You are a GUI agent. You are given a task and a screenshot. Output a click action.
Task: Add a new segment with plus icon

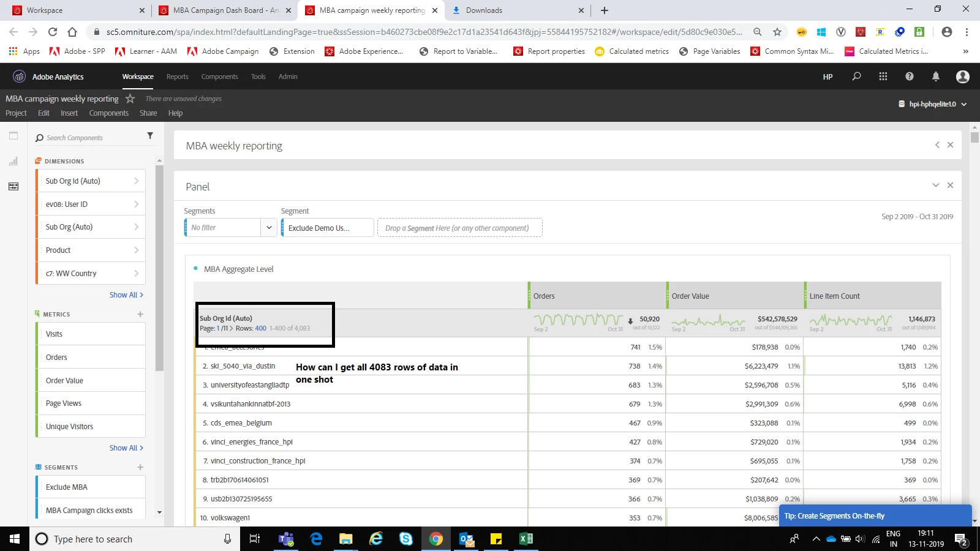tap(140, 467)
